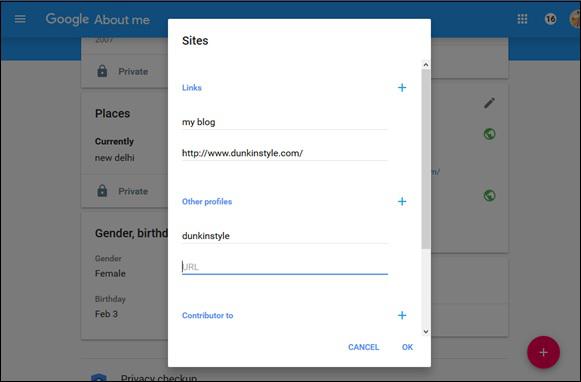Confirm the dialog with OK
Screen dimensions: 581x382
click(x=407, y=347)
